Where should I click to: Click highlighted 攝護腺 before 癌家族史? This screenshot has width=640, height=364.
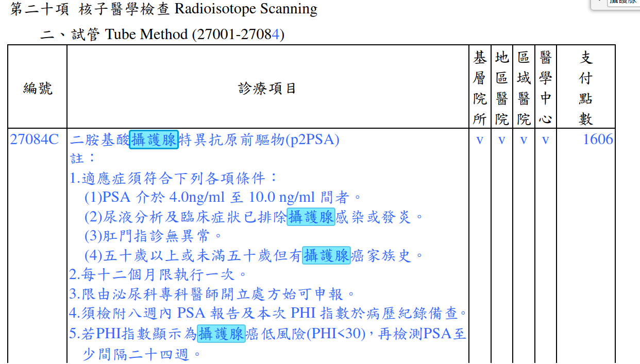326,255
